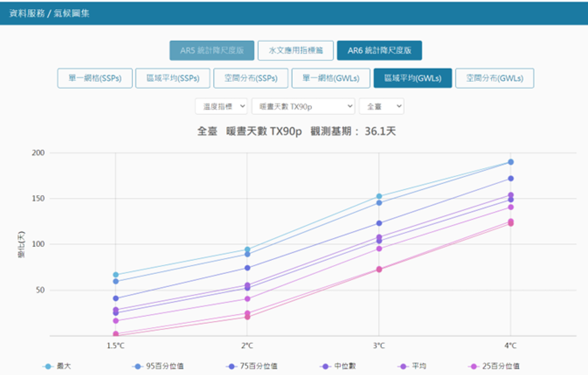This screenshot has height=375, width=588.
Task: Open the 暖晝天數 TX90p indicator dropdown
Action: tap(303, 106)
